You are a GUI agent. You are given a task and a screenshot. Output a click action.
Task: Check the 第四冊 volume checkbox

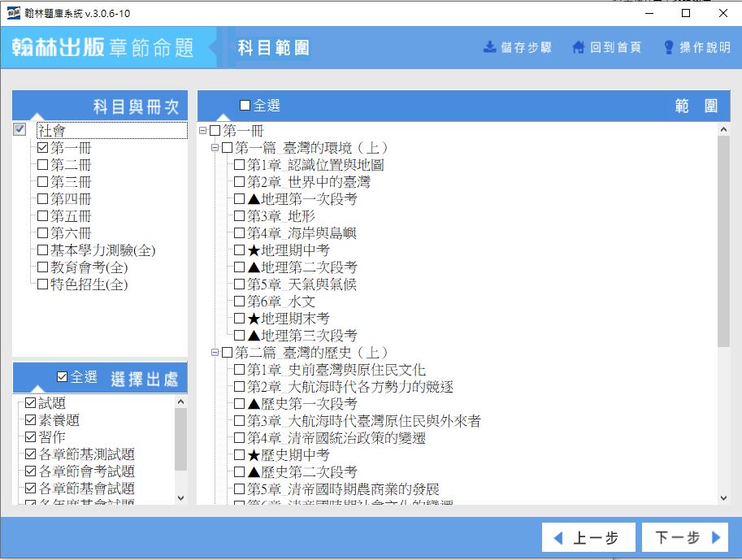pyautogui.click(x=42, y=199)
